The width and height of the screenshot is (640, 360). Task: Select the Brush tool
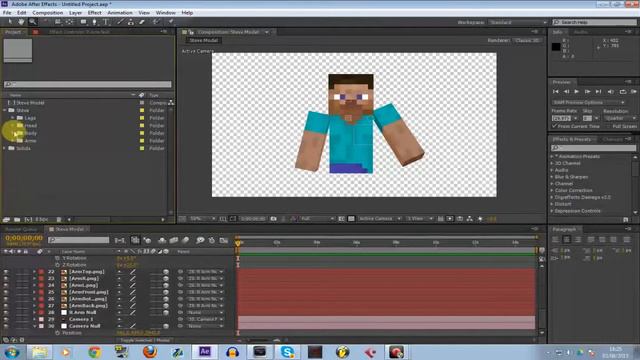click(120, 22)
